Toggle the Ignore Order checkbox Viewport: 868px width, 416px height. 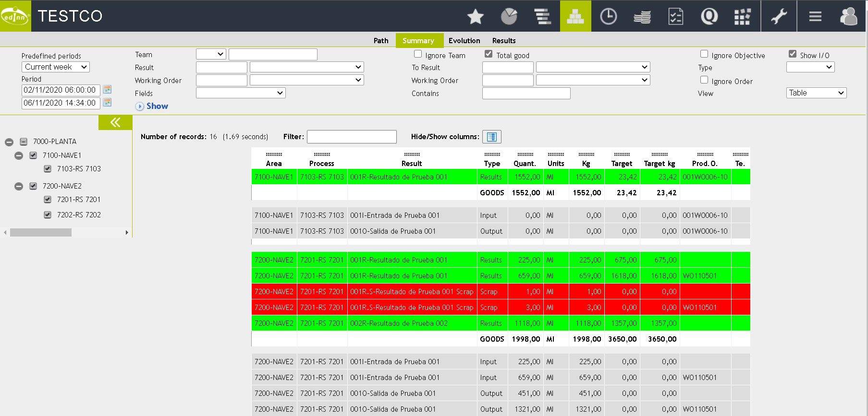click(x=704, y=80)
